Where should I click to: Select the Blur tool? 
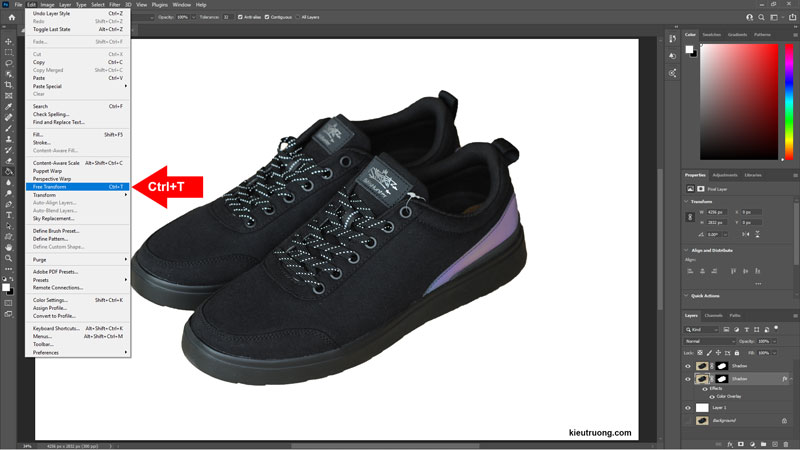(x=9, y=182)
